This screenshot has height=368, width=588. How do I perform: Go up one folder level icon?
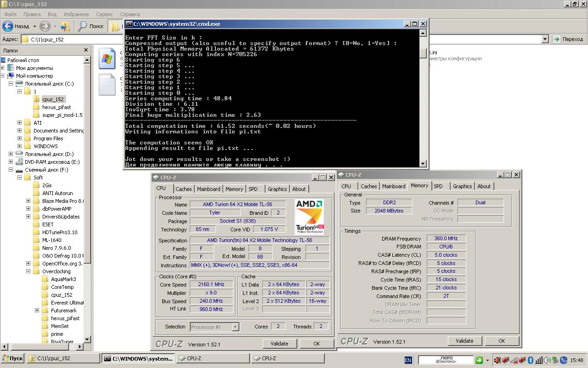(65, 26)
